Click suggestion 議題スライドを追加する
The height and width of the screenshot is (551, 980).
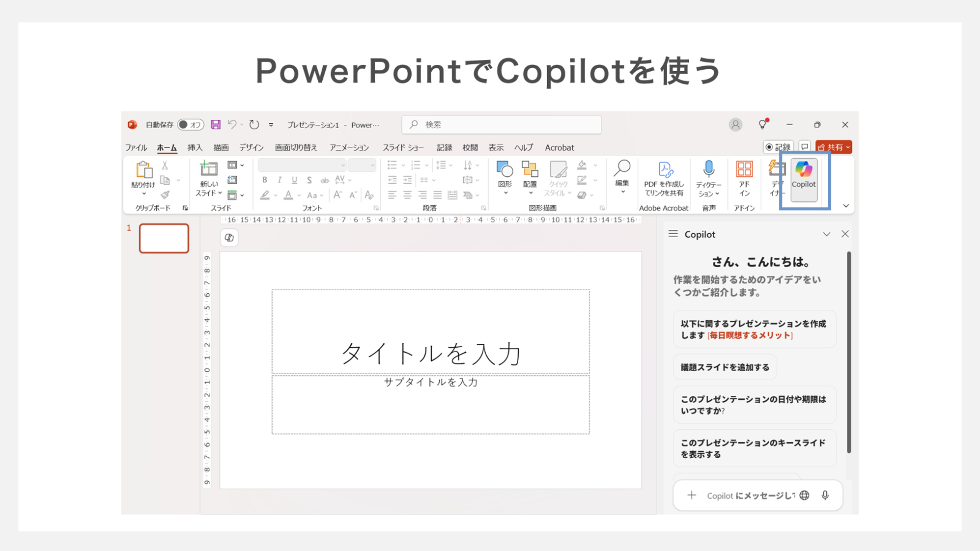(725, 367)
